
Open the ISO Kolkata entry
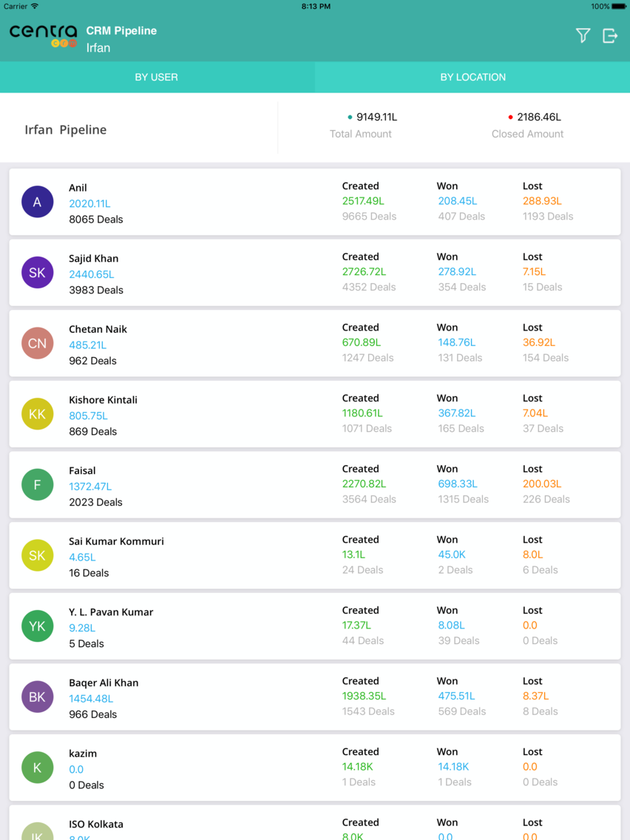tap(315, 824)
